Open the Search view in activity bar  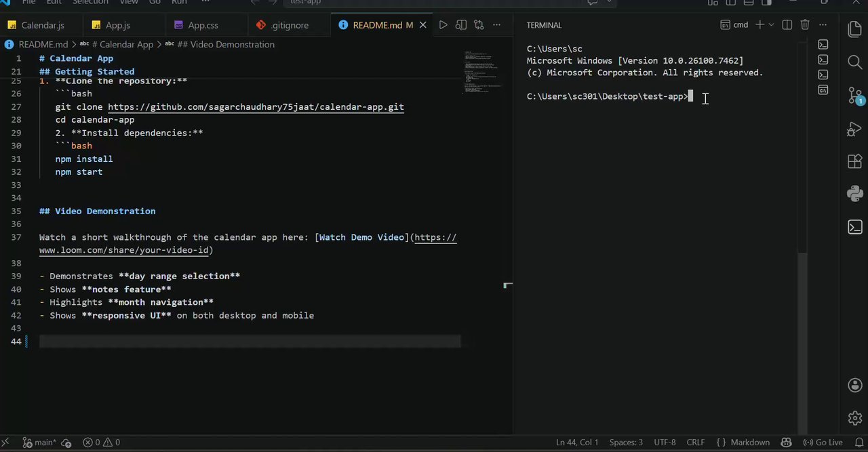854,62
